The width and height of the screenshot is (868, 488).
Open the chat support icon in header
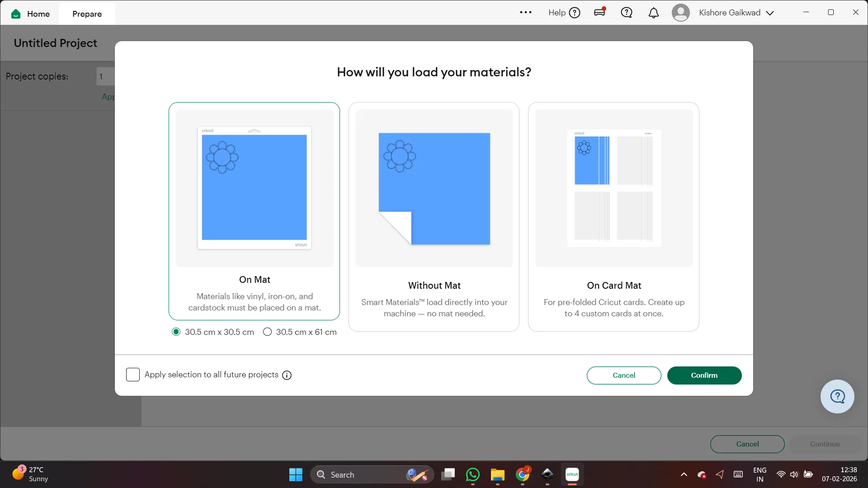coord(626,13)
